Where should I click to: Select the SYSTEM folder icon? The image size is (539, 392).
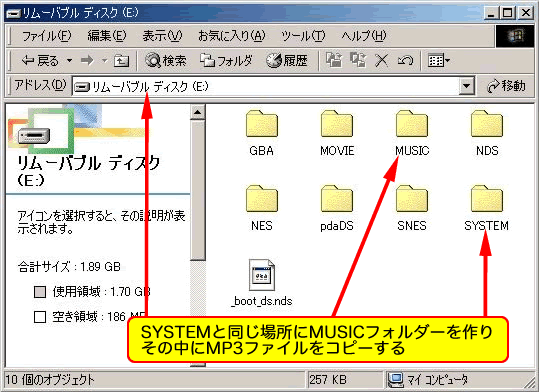[486, 198]
